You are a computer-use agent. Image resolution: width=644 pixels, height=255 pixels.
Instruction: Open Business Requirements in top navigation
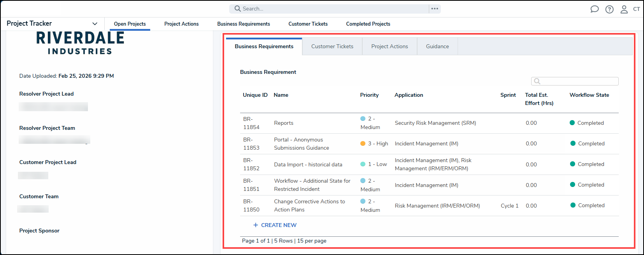coord(243,24)
